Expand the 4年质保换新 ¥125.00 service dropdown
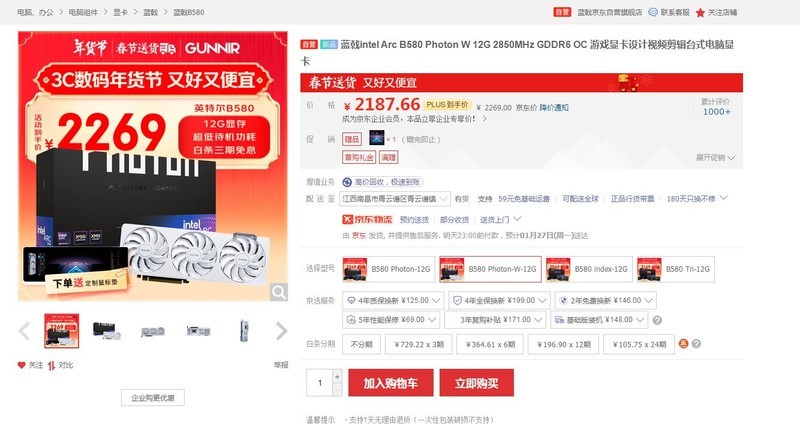800x424 pixels. (393, 301)
